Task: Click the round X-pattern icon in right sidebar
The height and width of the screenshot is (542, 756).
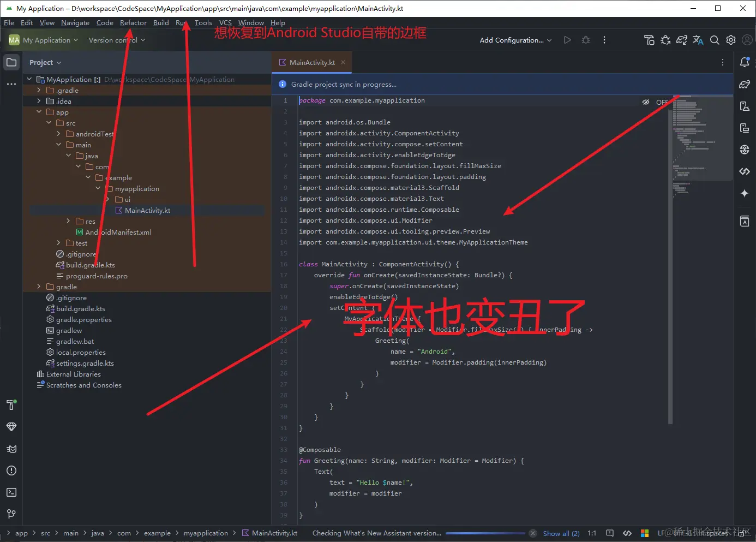Action: pyautogui.click(x=745, y=150)
